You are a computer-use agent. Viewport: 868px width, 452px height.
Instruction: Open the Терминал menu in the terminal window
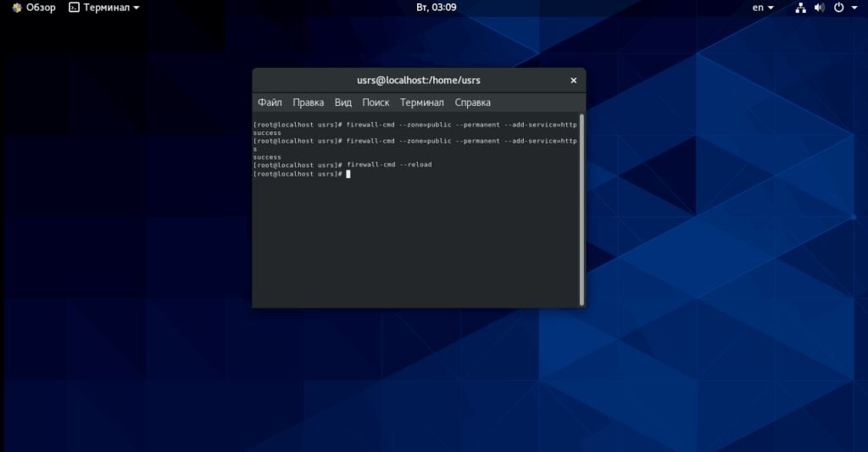click(x=422, y=103)
